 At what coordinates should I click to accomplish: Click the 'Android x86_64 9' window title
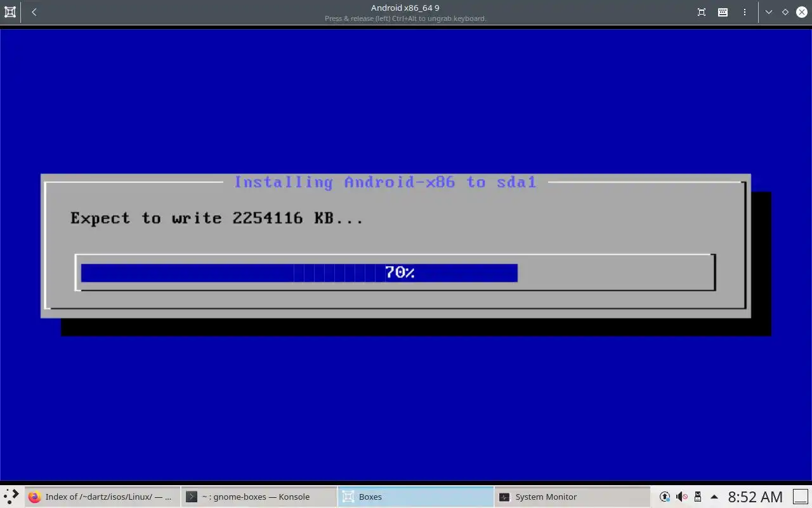[405, 8]
